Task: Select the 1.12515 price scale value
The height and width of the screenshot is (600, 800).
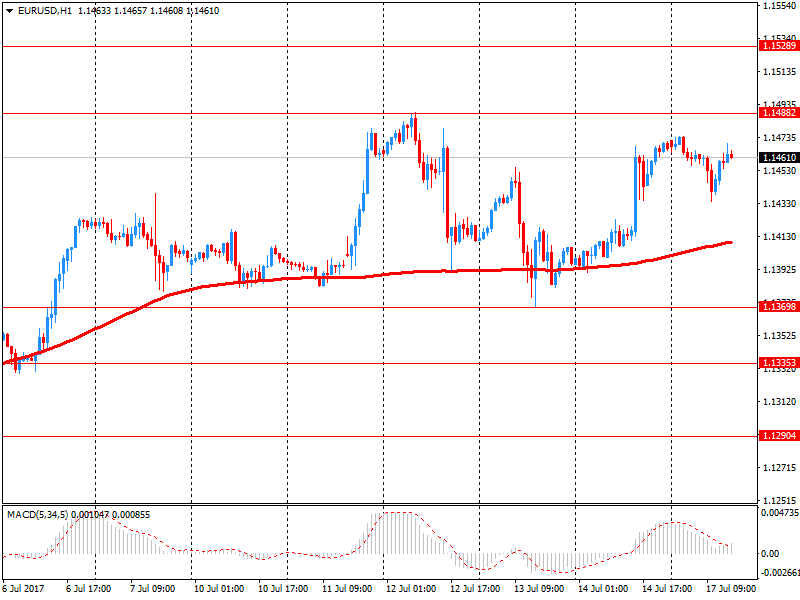Action: tap(779, 501)
